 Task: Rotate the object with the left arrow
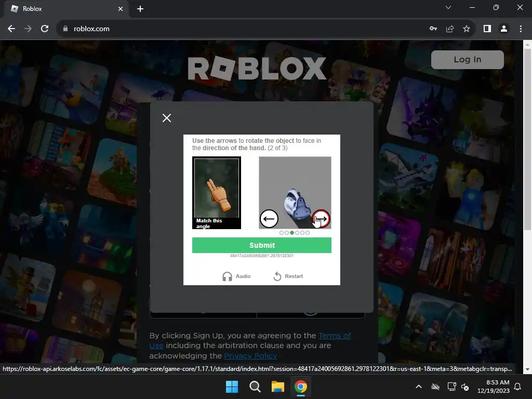pos(269,219)
